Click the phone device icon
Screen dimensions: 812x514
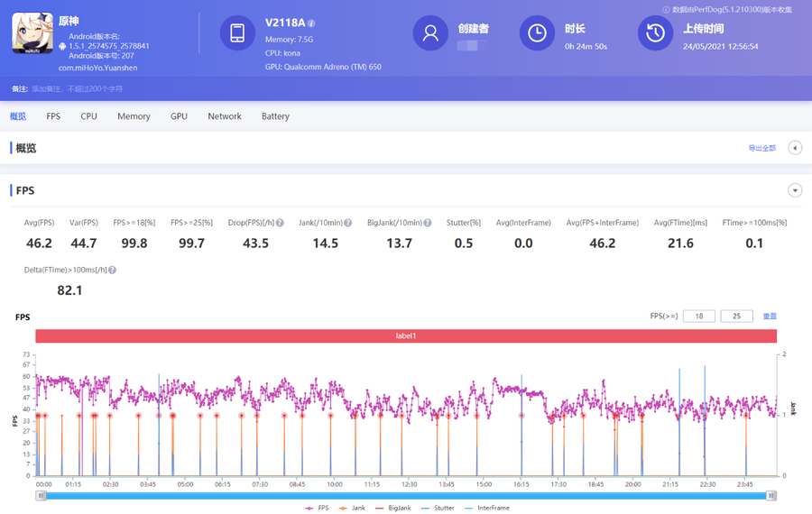click(237, 33)
